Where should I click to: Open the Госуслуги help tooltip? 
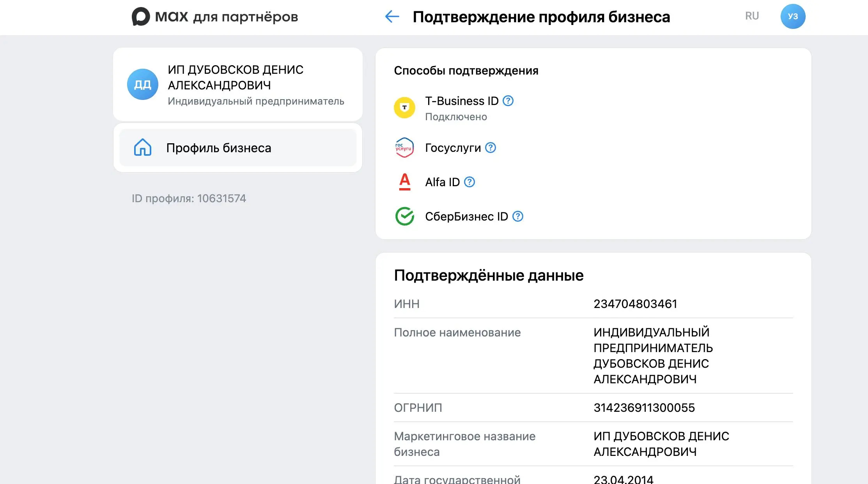[491, 148]
